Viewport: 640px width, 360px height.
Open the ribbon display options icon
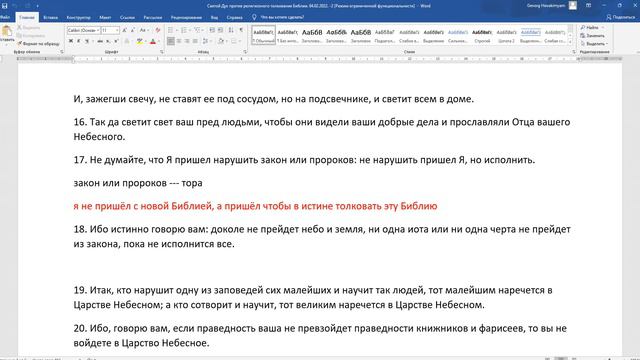coord(589,6)
